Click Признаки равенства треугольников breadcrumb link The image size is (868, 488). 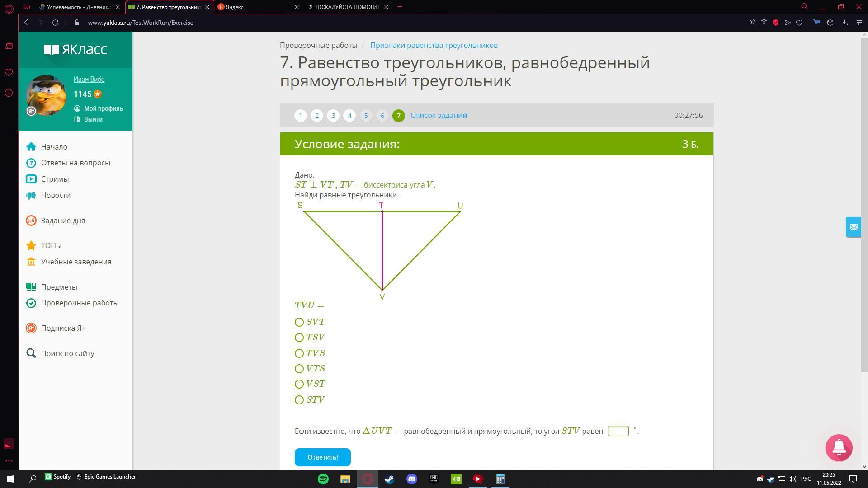[x=434, y=45]
